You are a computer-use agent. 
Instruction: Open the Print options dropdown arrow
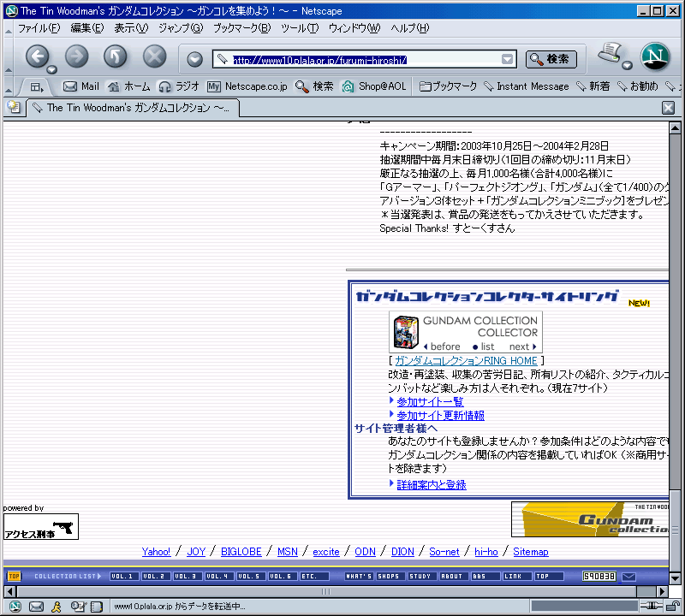tap(628, 66)
